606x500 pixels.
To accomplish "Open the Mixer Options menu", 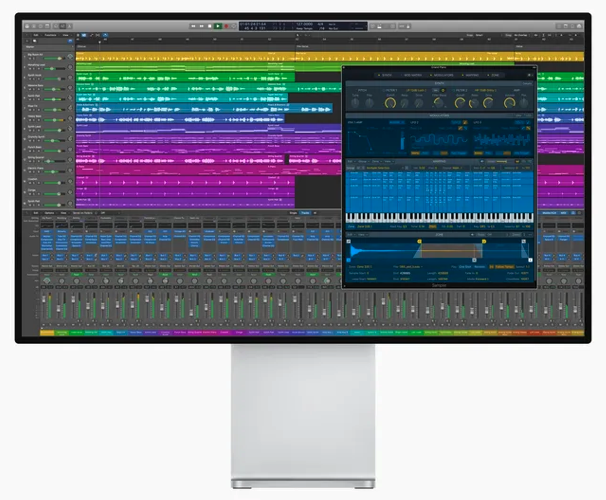I will (x=49, y=213).
